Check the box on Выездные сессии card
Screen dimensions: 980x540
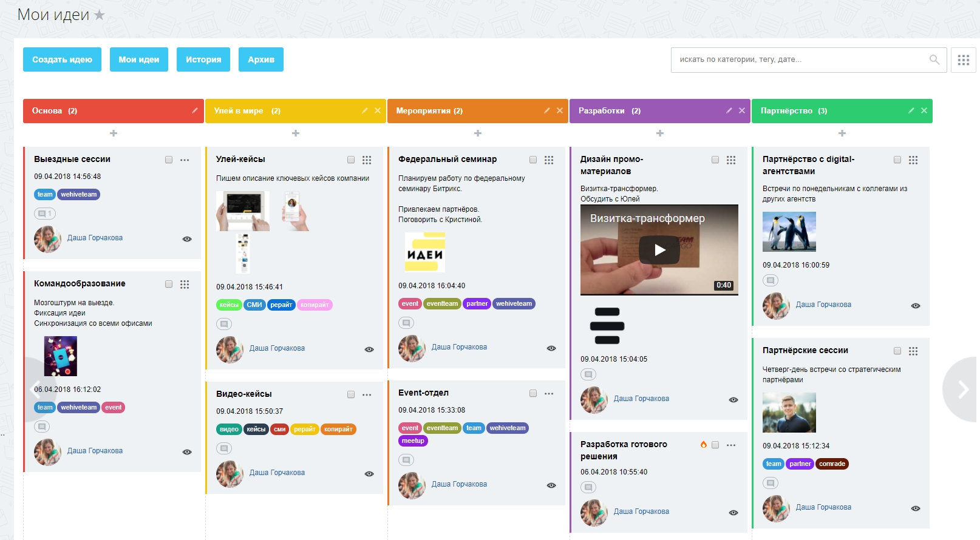169,160
